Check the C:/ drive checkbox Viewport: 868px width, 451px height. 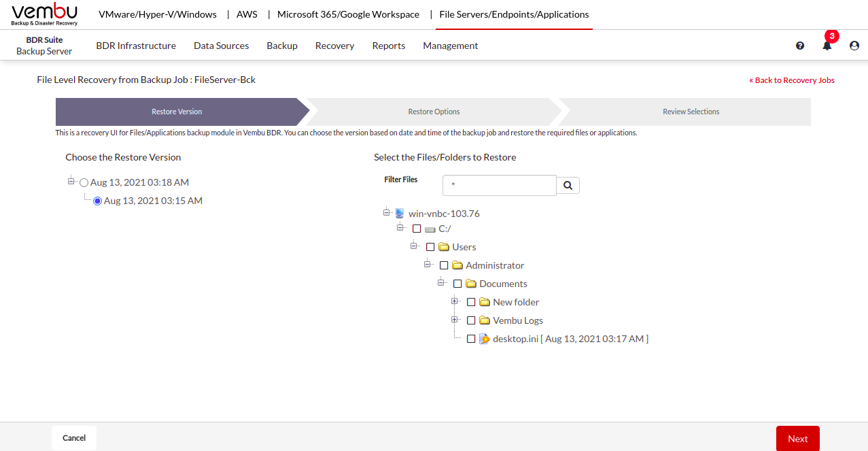click(x=417, y=229)
